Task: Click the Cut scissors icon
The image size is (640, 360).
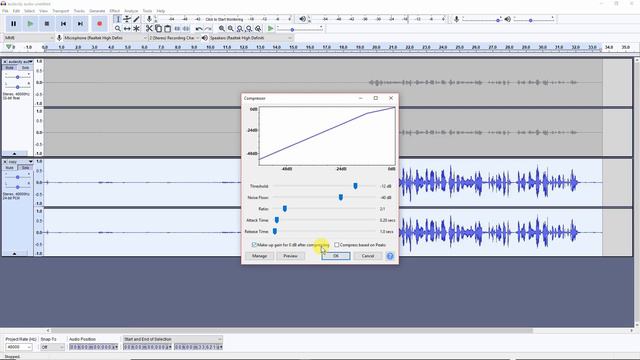Action: 149,29
